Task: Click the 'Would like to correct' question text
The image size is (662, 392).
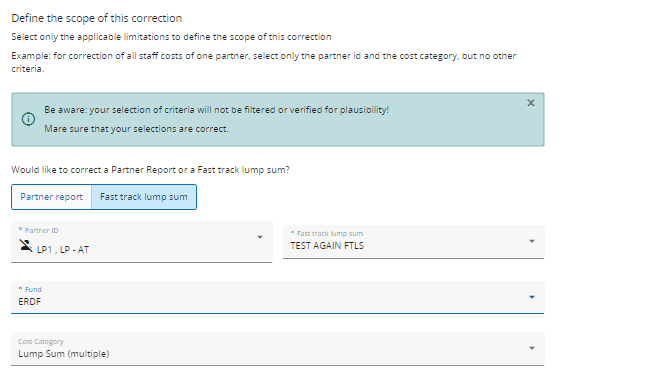Action: [150, 170]
